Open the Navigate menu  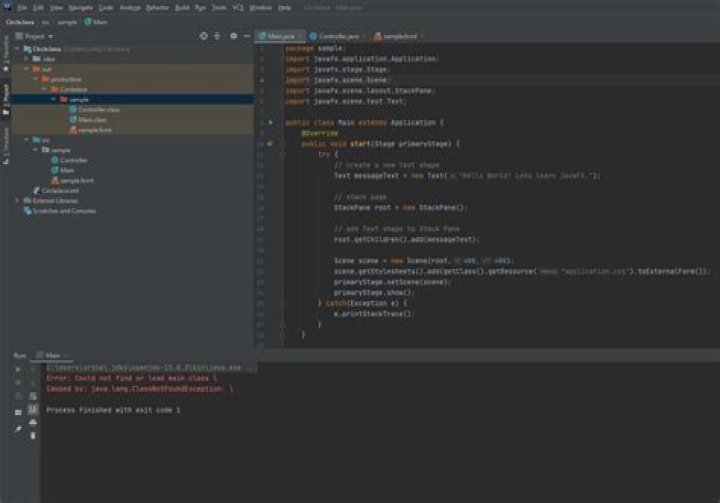(81, 8)
